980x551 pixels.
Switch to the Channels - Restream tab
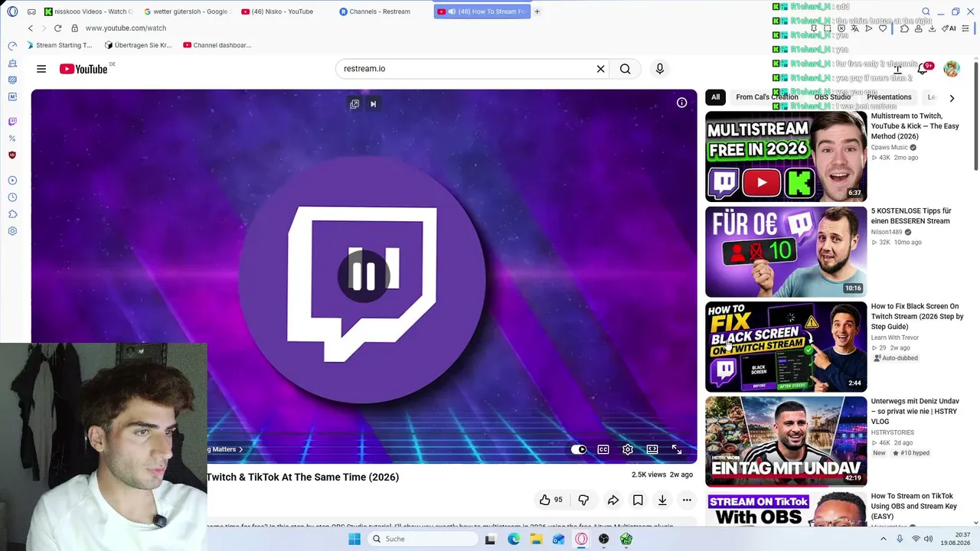pyautogui.click(x=381, y=11)
